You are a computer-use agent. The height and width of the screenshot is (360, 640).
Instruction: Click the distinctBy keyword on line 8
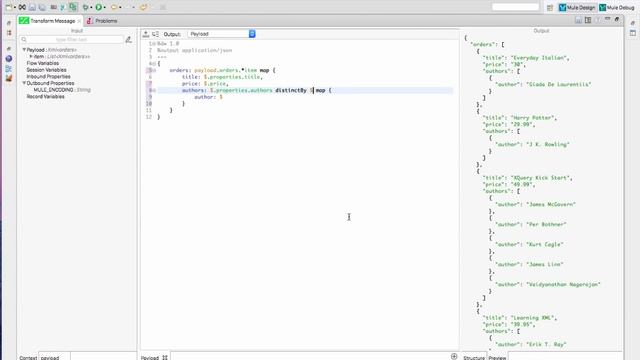[291, 90]
